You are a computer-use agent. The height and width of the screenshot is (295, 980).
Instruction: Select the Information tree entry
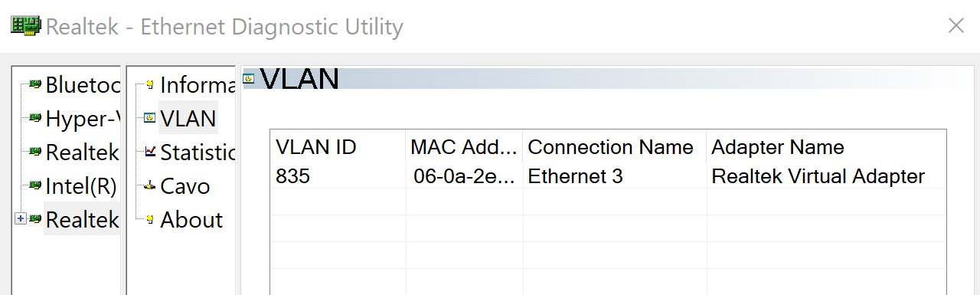pyautogui.click(x=197, y=84)
